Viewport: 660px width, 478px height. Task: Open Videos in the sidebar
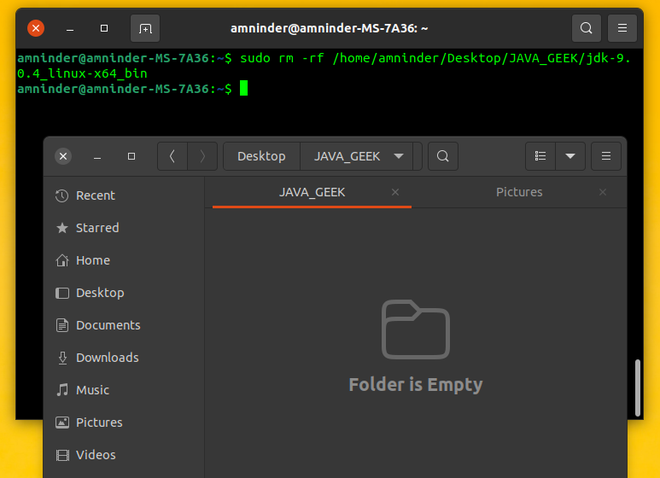pyautogui.click(x=124, y=455)
